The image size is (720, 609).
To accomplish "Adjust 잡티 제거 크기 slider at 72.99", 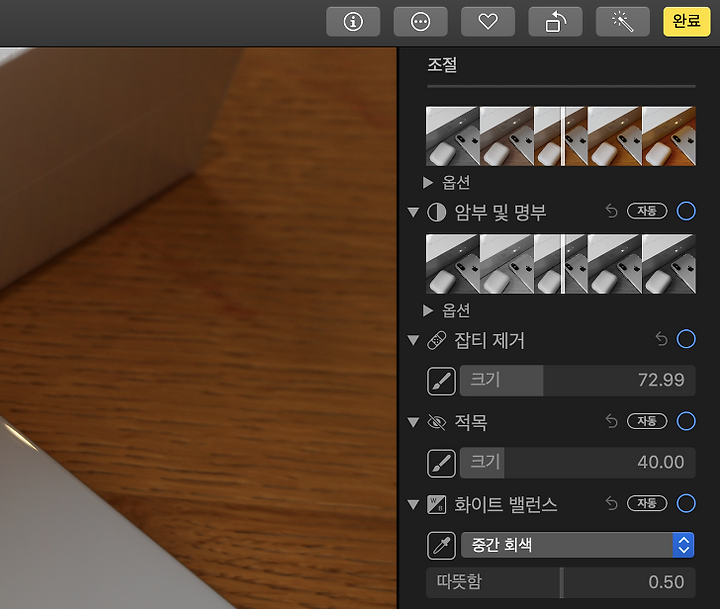I will [578, 381].
